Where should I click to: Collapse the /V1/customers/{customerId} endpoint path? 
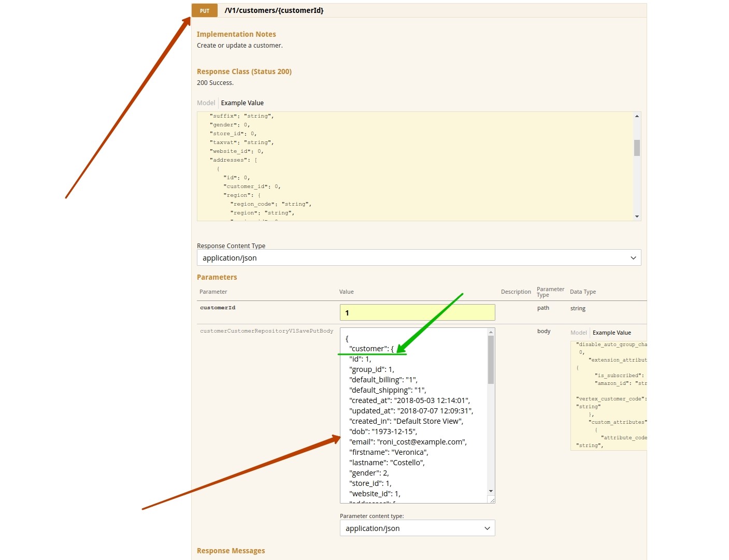[274, 10]
